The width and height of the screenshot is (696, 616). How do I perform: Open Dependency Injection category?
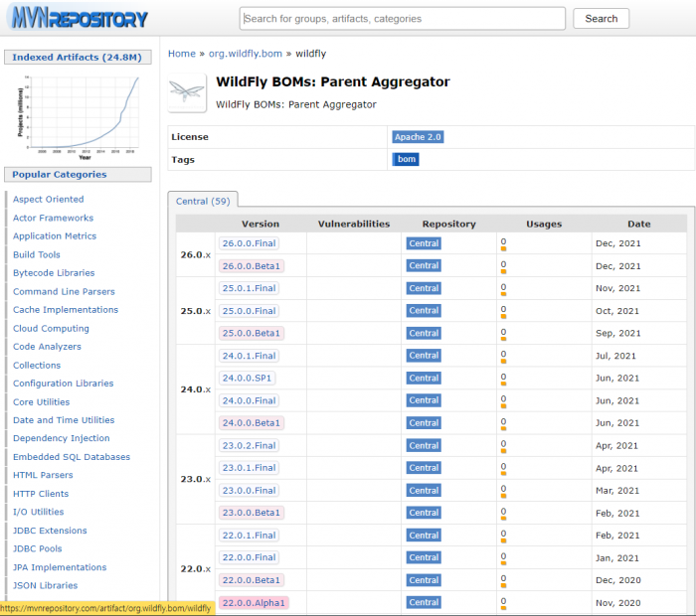(62, 438)
